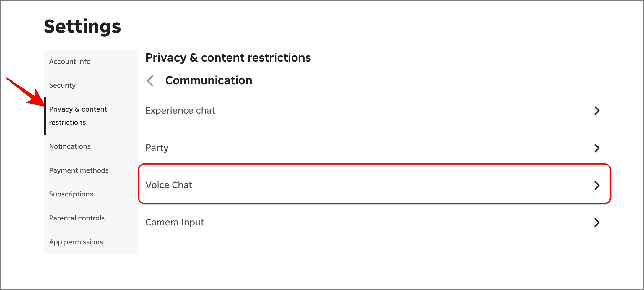Click the Settings page heading
Viewport: 644px width, 290px height.
pos(82,26)
